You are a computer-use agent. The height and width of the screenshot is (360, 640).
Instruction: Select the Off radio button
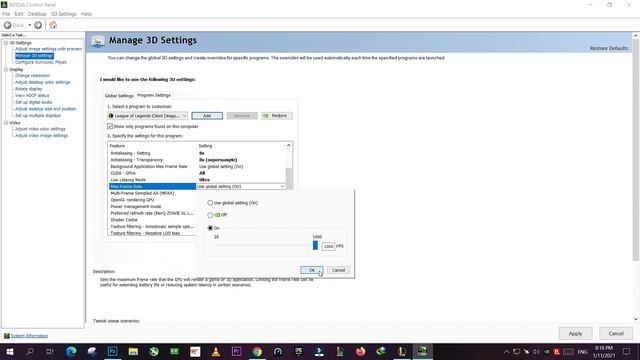click(x=210, y=215)
